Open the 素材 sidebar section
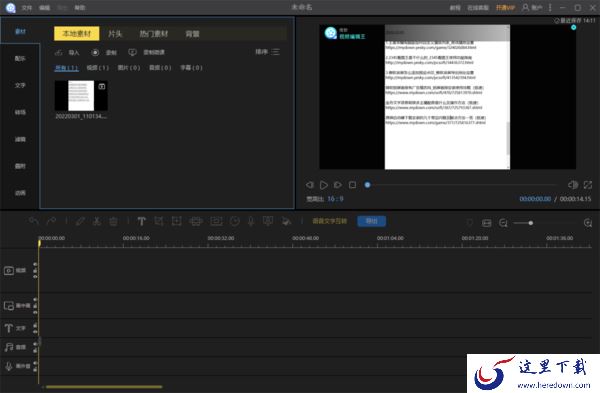The width and height of the screenshot is (600, 393). tap(20, 31)
